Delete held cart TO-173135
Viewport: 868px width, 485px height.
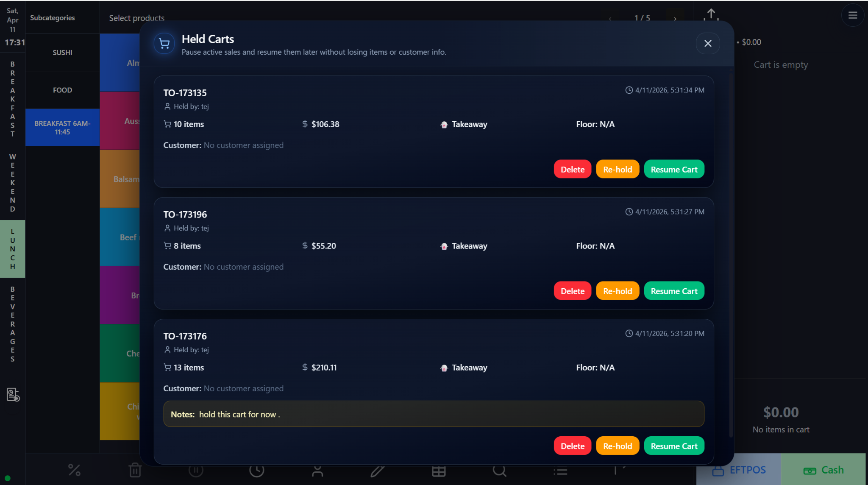coord(573,169)
